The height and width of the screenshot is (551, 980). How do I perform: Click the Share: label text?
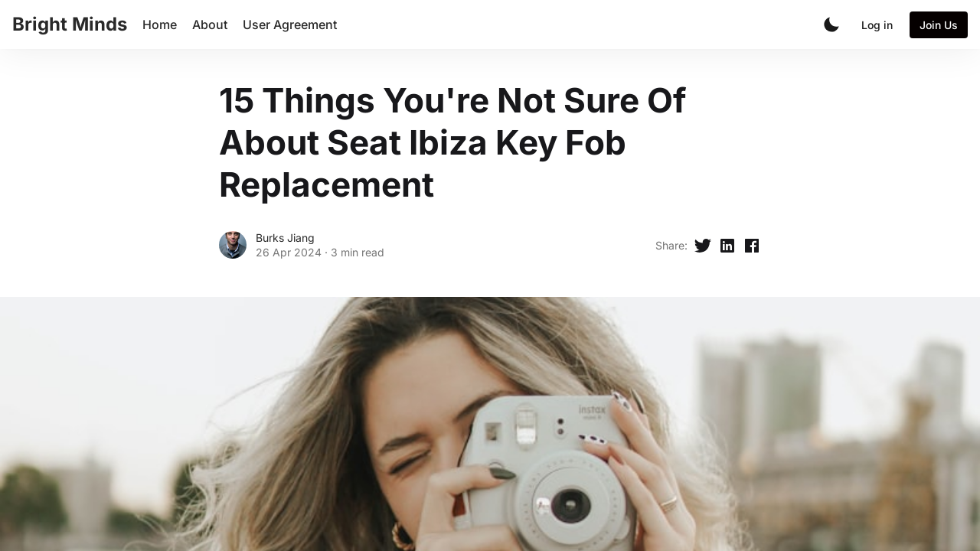tap(671, 246)
